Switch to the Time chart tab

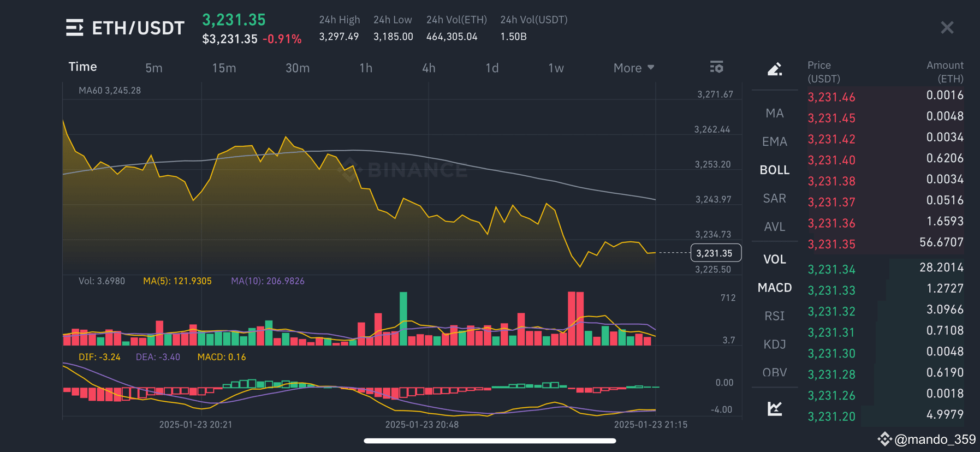click(x=82, y=67)
